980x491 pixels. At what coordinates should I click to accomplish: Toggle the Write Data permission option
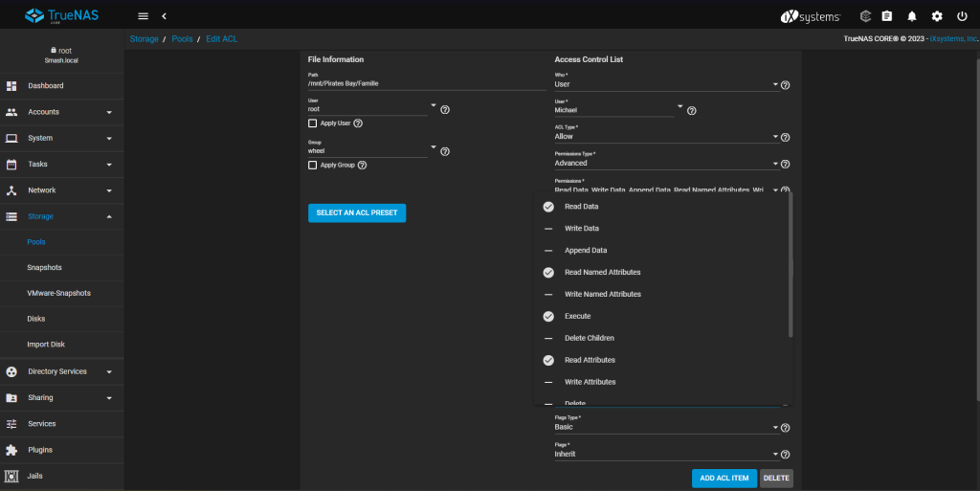click(x=582, y=229)
